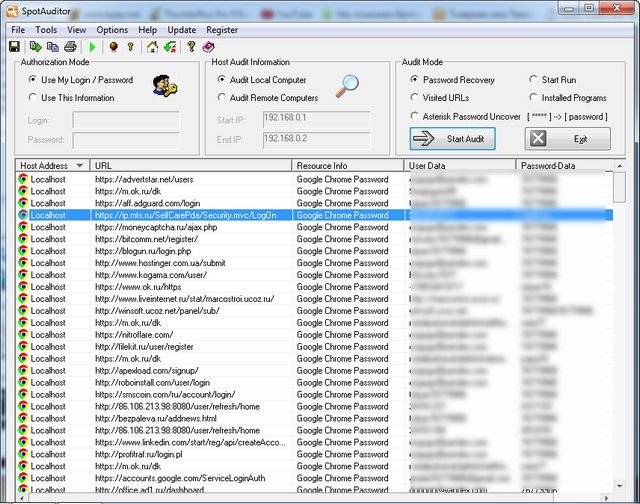640x504 pixels.
Task: Select Installed Programs audit mode
Action: pos(533,97)
